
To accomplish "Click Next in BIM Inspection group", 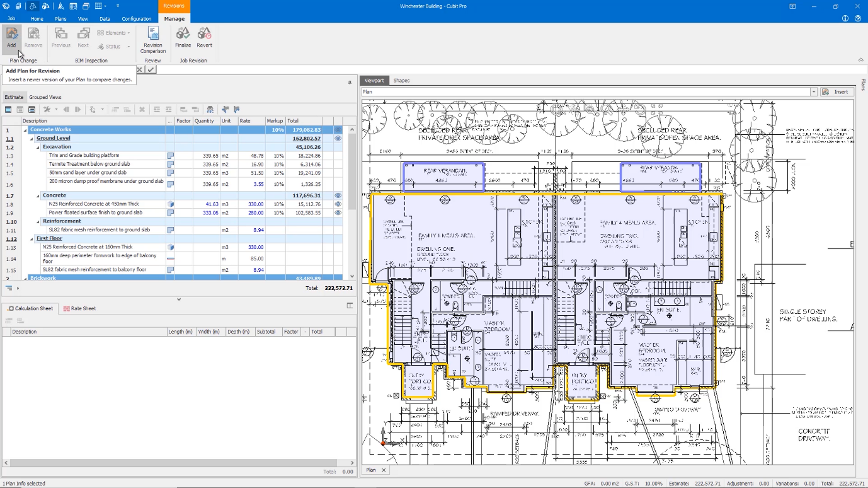I will tap(83, 38).
